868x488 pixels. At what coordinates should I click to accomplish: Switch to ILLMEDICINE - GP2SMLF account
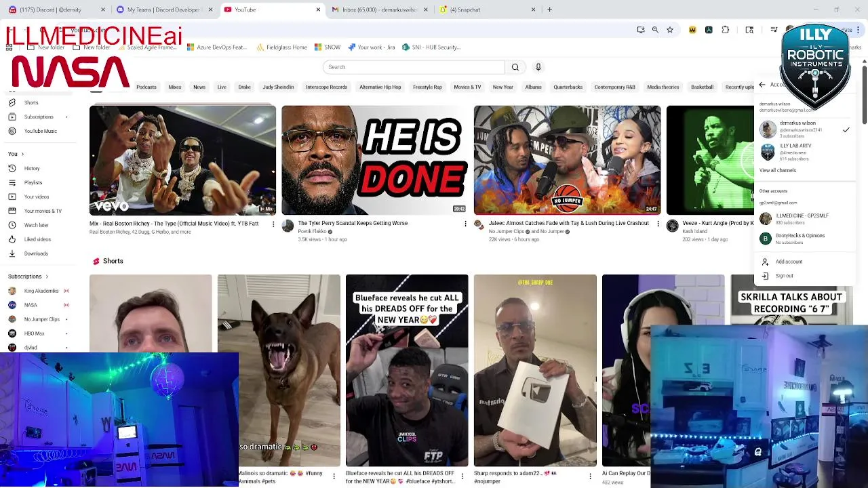(804, 218)
